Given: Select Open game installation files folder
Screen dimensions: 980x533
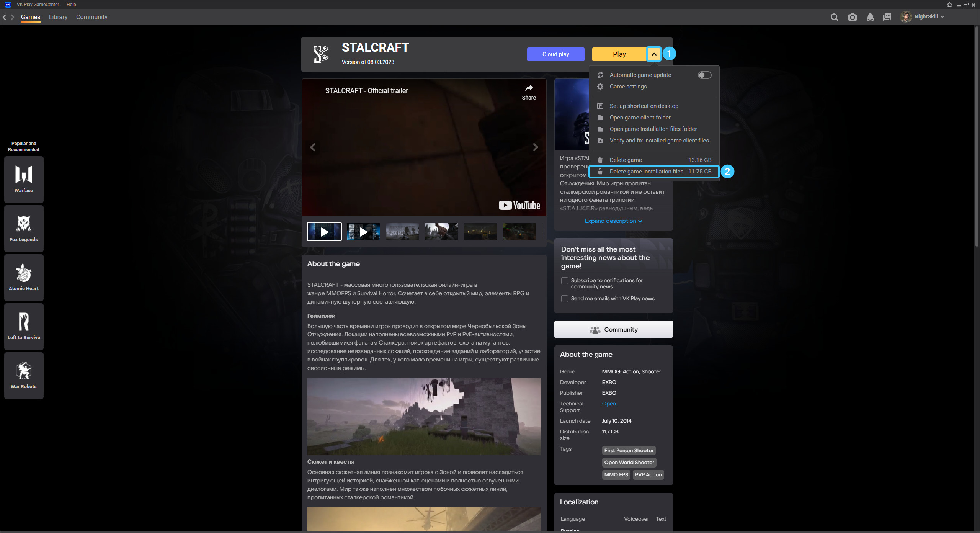Looking at the screenshot, I should pyautogui.click(x=654, y=129).
